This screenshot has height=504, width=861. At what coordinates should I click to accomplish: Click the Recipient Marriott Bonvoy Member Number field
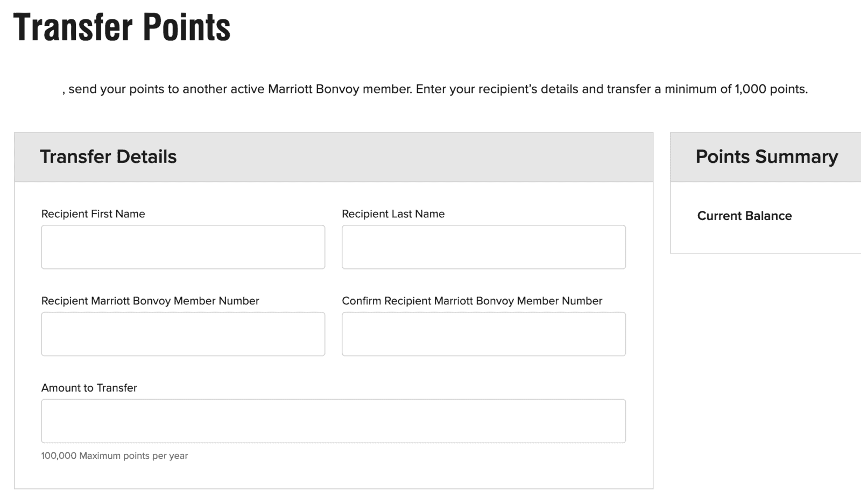point(183,333)
